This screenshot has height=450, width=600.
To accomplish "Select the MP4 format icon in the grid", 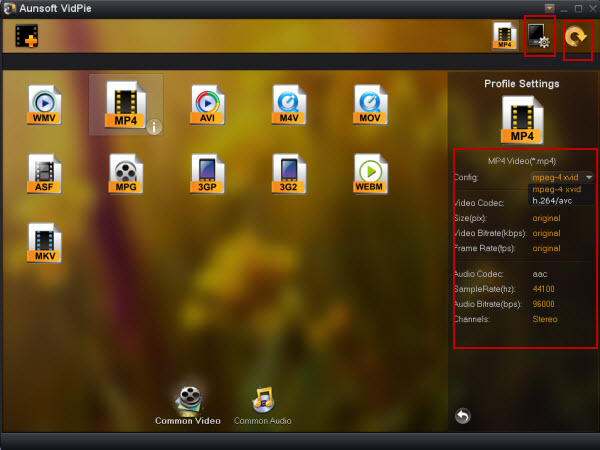I will (x=126, y=104).
